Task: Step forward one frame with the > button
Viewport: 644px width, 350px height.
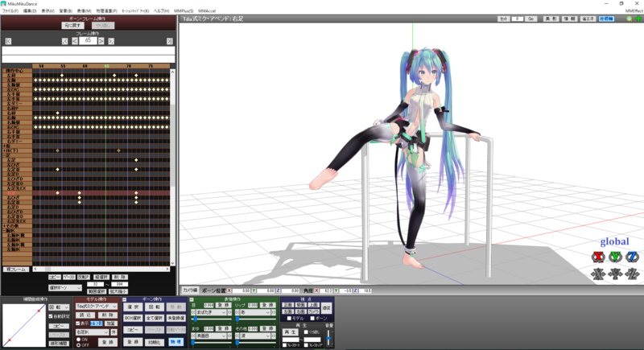Action: click(x=101, y=41)
